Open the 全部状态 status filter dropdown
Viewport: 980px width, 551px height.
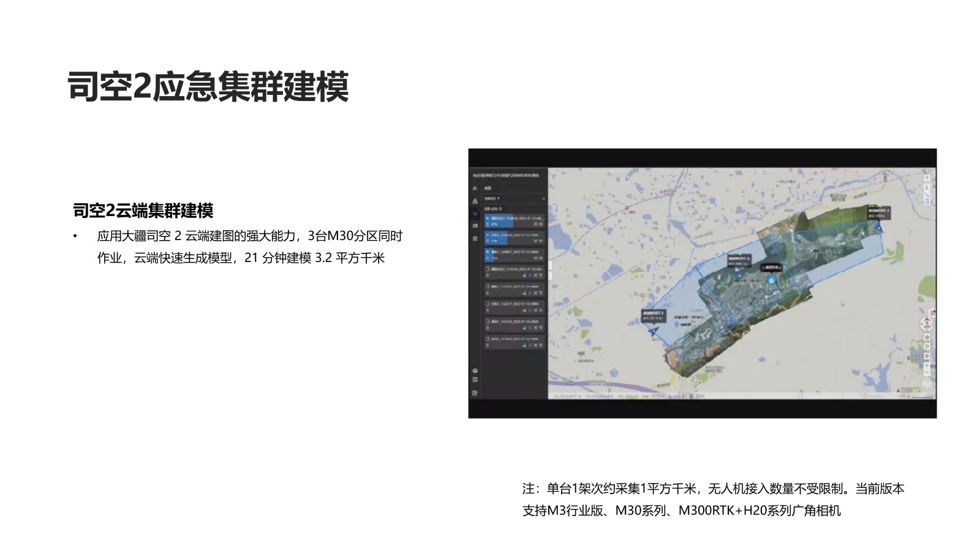[x=492, y=198]
